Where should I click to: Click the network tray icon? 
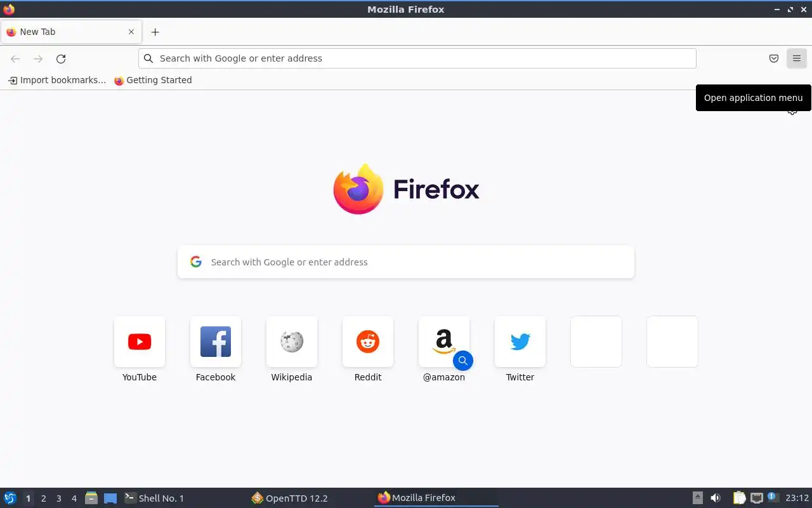coord(757,498)
